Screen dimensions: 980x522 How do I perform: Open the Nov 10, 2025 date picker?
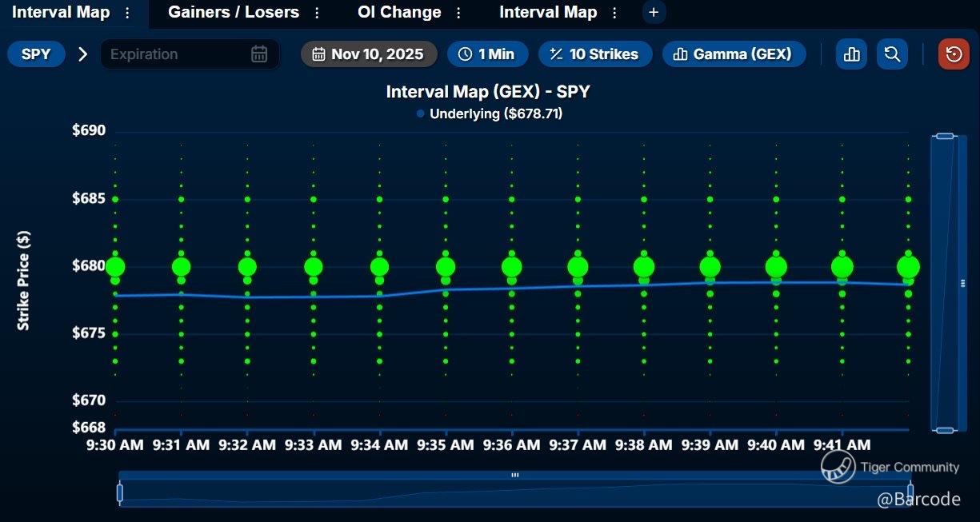369,54
